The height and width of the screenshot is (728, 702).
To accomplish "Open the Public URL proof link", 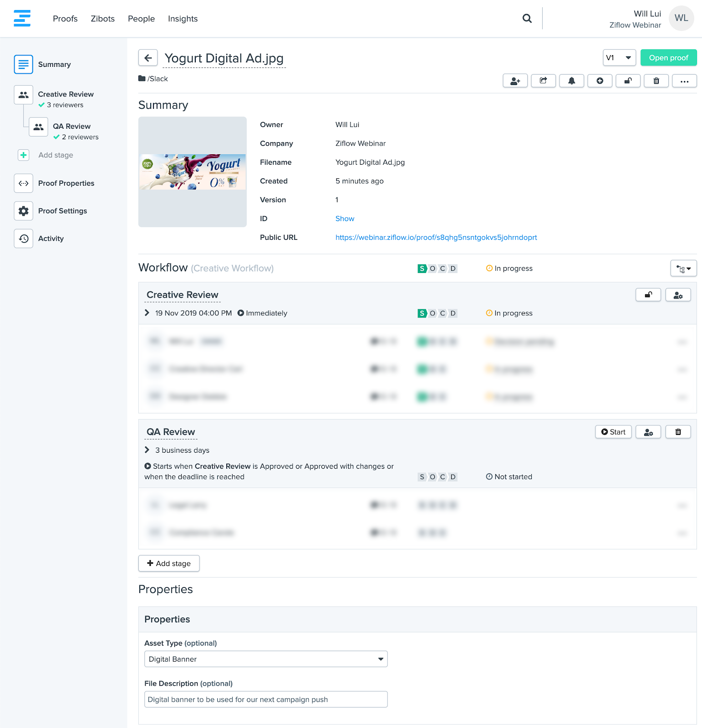I will click(436, 238).
